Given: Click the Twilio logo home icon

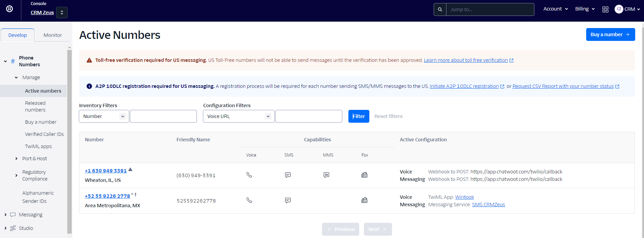Looking at the screenshot, I should coord(9,9).
